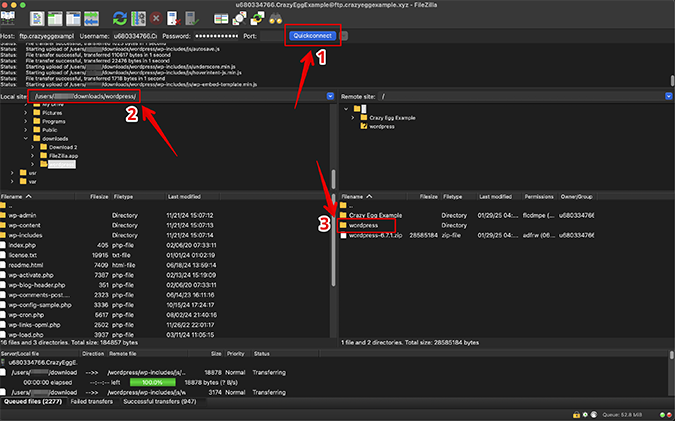Expand the Download 2 folder node
Image resolution: width=675 pixels, height=421 pixels.
point(32,147)
